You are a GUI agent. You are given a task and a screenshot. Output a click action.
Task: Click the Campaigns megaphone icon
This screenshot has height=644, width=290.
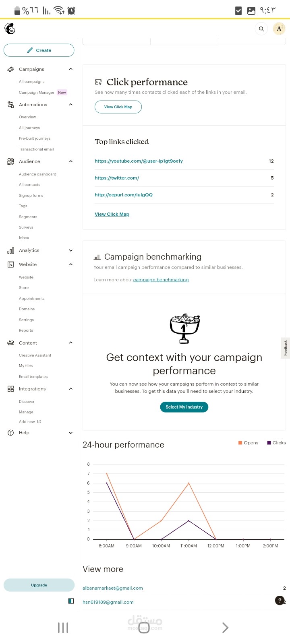coord(11,69)
